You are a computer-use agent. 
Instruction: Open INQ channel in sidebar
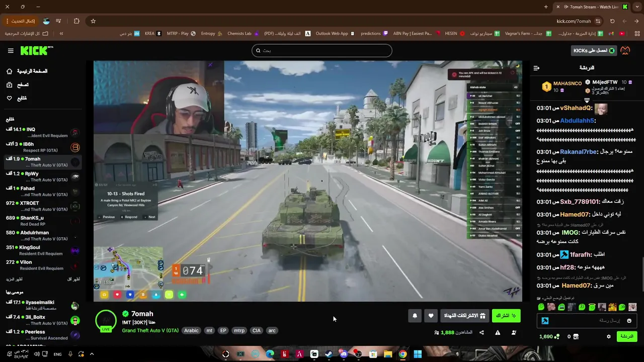tap(43, 133)
